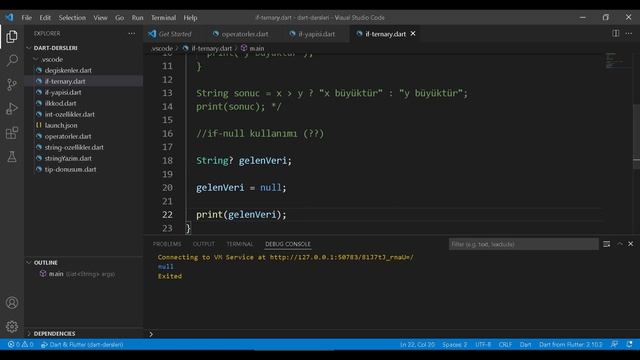The width and height of the screenshot is (640, 360).
Task: Click UTF-8 encoding status item
Action: 483,344
